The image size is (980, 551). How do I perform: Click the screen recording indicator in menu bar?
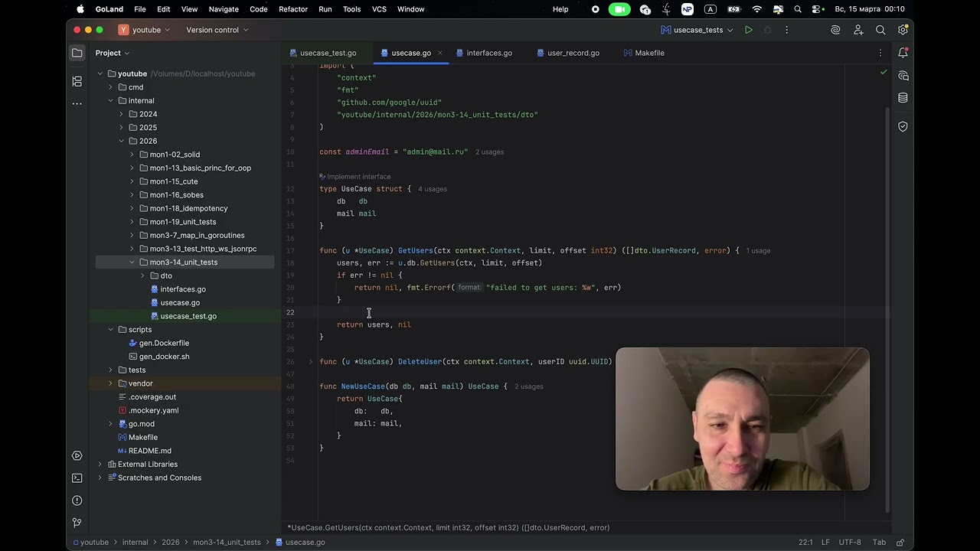click(596, 9)
